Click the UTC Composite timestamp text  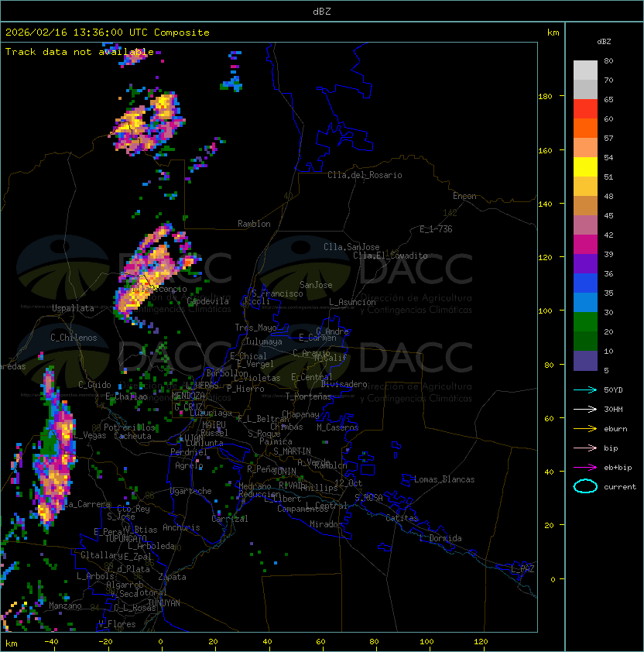coord(108,33)
